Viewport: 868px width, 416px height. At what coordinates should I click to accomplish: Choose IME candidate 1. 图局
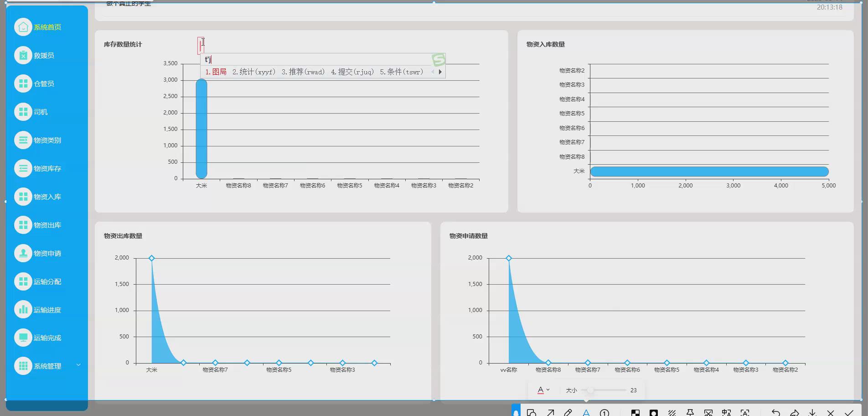(x=216, y=72)
